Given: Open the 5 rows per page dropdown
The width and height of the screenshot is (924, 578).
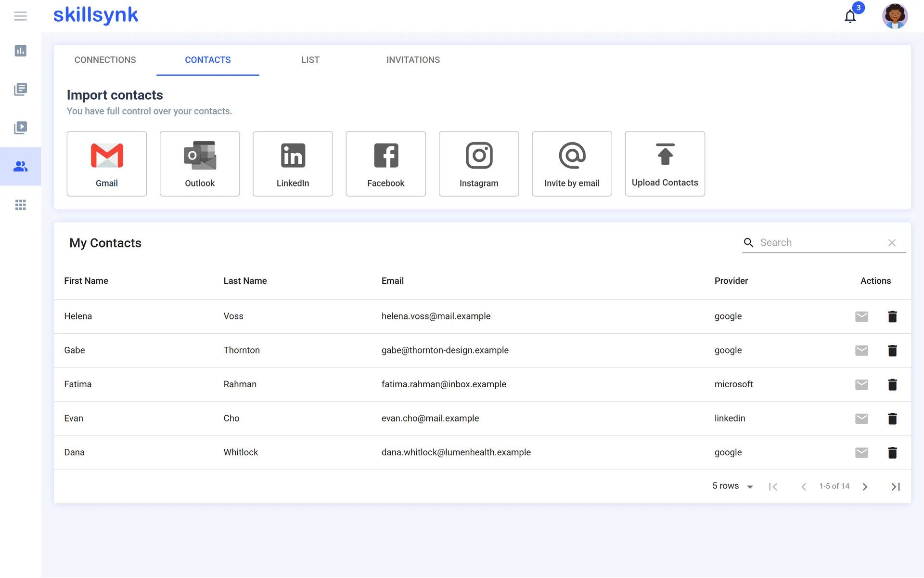Looking at the screenshot, I should pos(732,486).
